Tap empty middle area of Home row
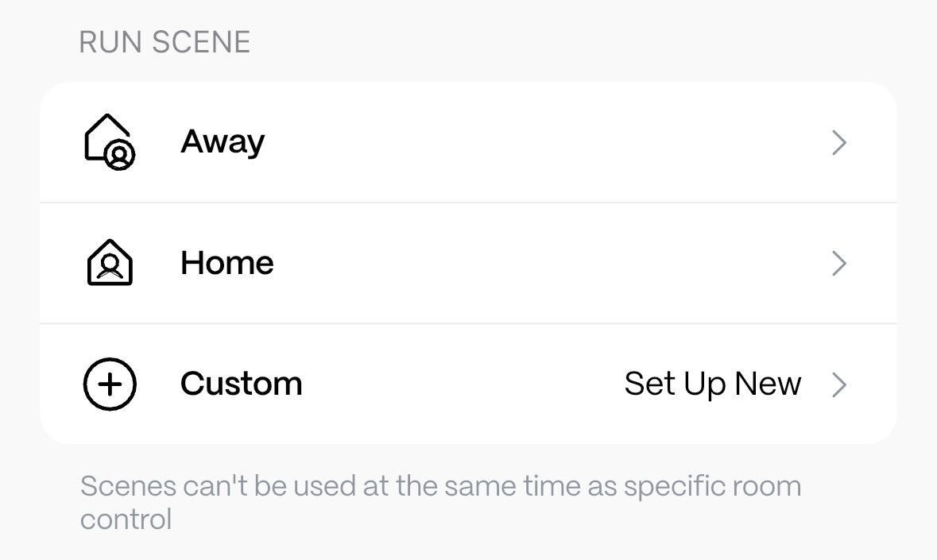The image size is (937, 560). tap(540, 263)
